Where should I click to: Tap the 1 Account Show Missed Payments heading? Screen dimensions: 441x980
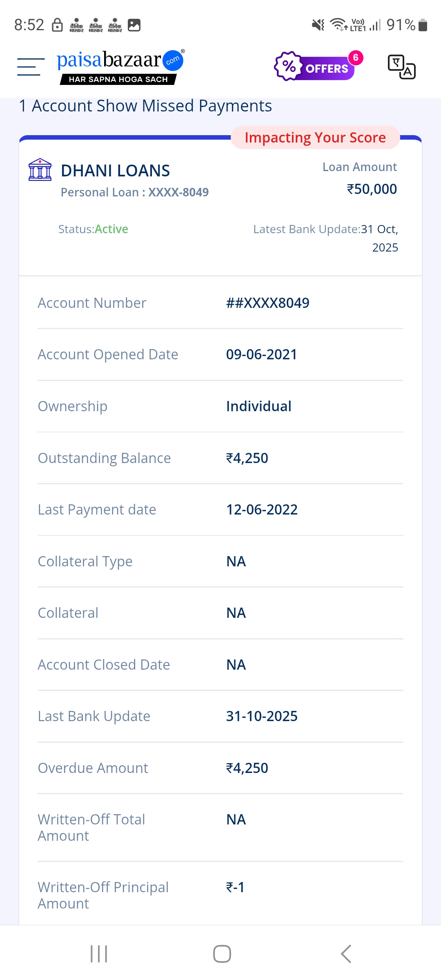pyautogui.click(x=145, y=106)
